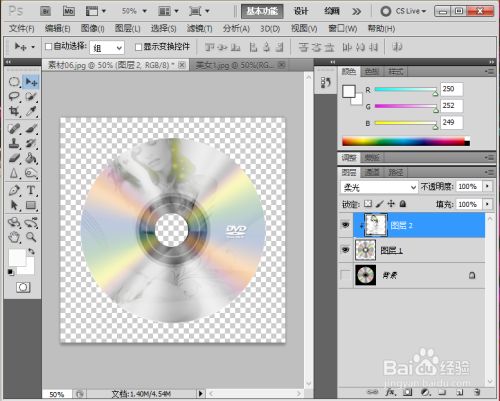
Task: Show the 背景 layer visibility box
Action: click(346, 275)
